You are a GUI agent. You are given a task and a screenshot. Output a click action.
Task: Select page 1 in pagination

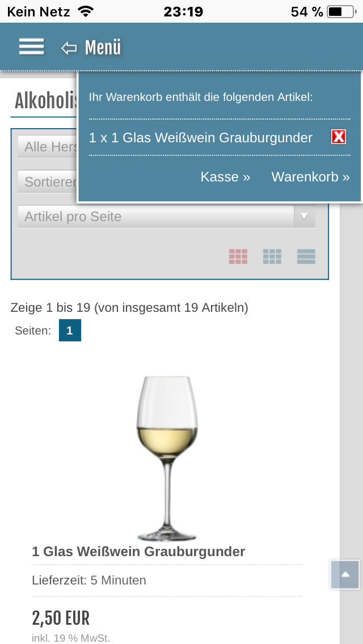click(x=70, y=330)
